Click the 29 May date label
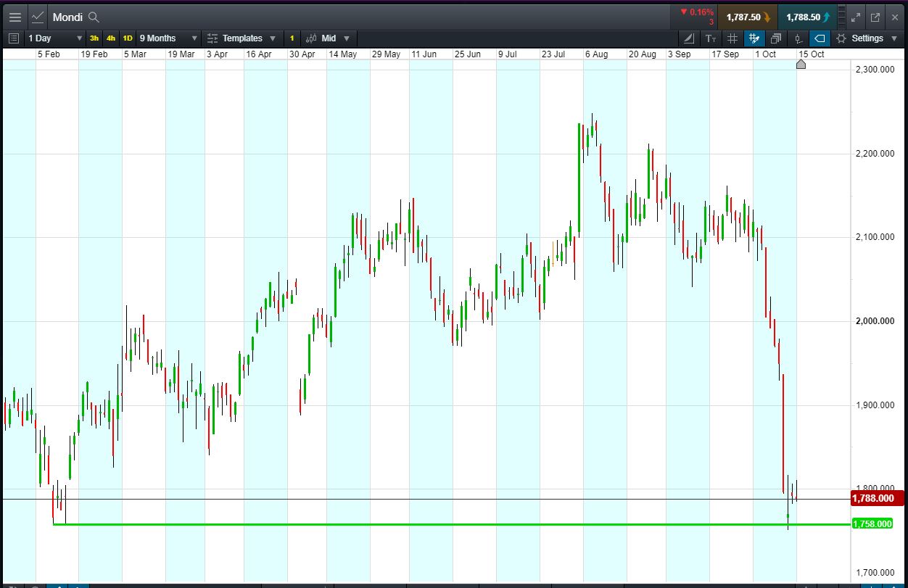908x588 pixels. click(386, 54)
